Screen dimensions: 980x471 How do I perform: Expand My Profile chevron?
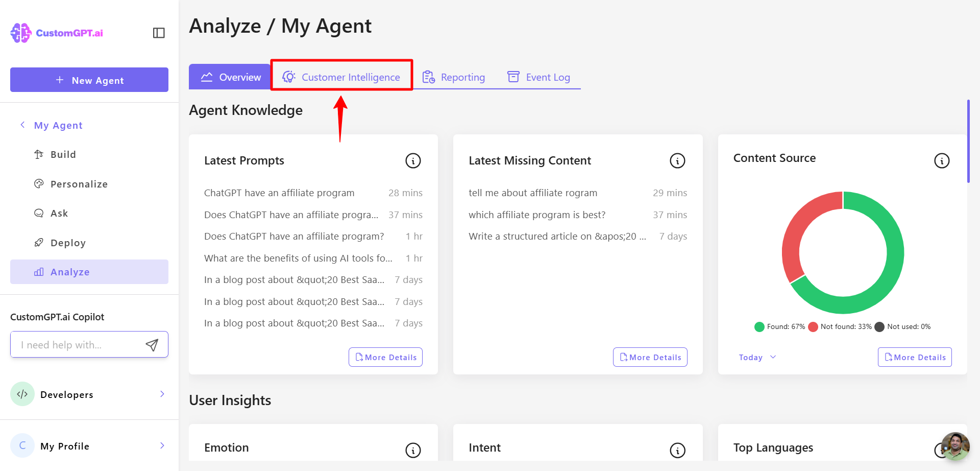162,445
